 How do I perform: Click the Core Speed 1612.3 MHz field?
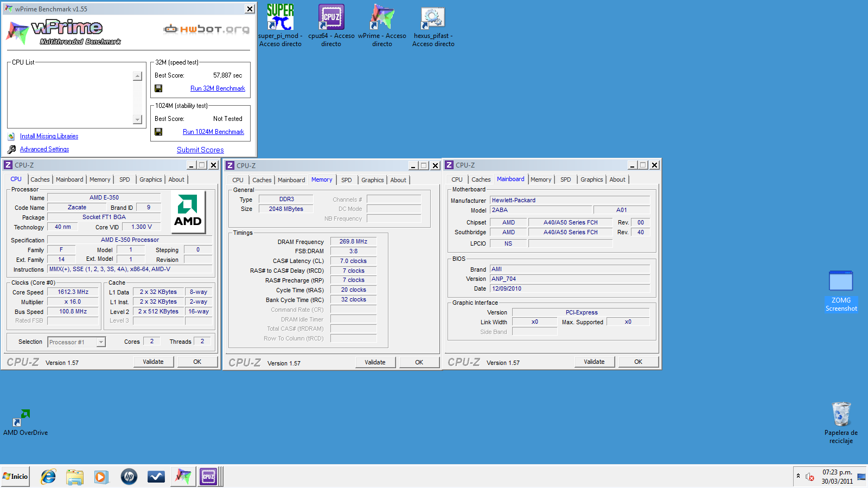73,292
